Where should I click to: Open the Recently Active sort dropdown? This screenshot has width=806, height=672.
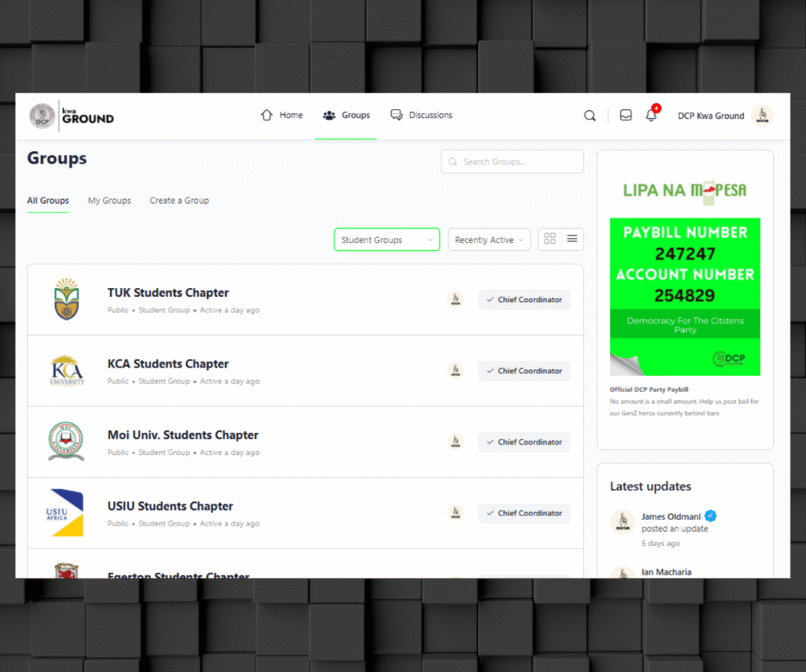(x=489, y=240)
